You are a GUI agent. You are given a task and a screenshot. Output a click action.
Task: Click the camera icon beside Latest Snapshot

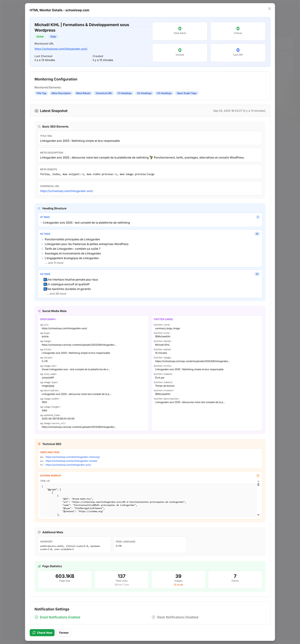click(36, 111)
